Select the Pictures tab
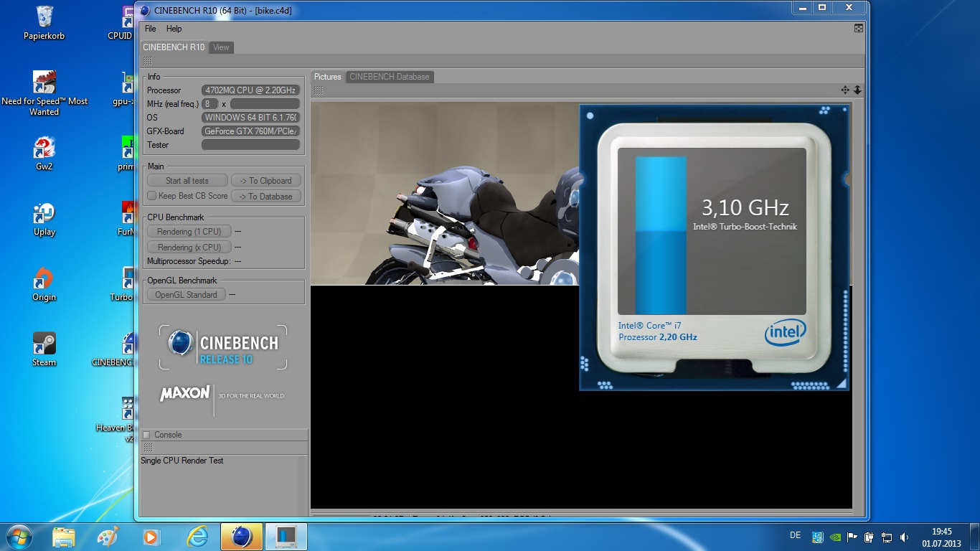Screen dimensions: 980x551 [x=328, y=77]
